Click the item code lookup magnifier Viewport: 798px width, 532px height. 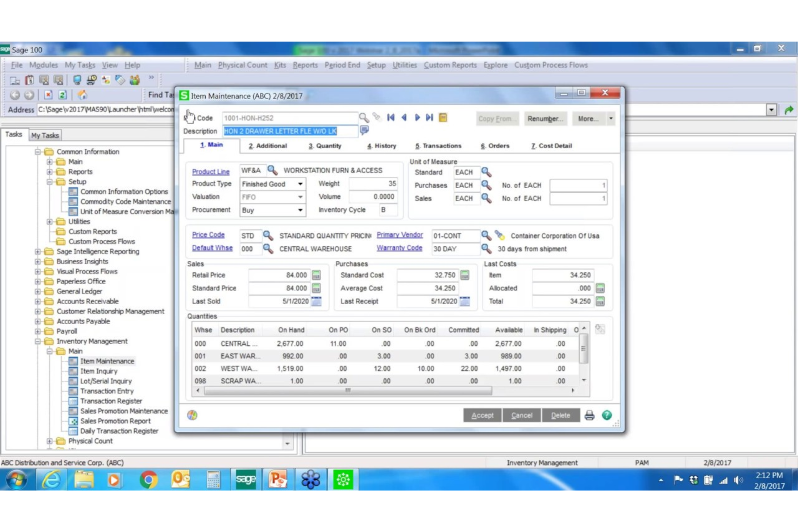pos(363,118)
